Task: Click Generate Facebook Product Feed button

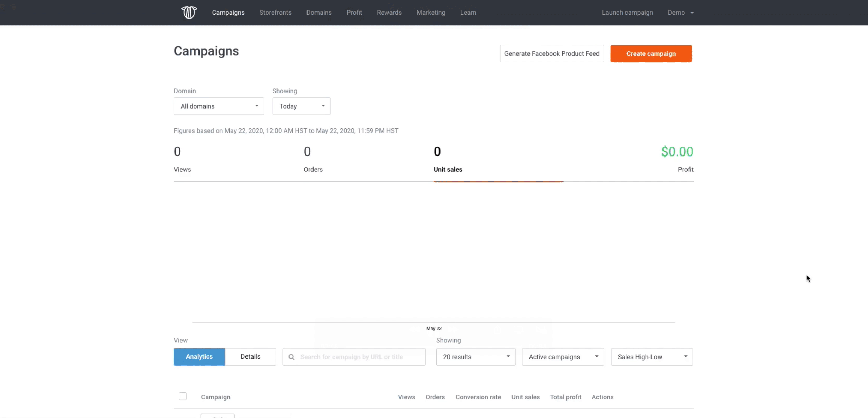Action: [551, 53]
